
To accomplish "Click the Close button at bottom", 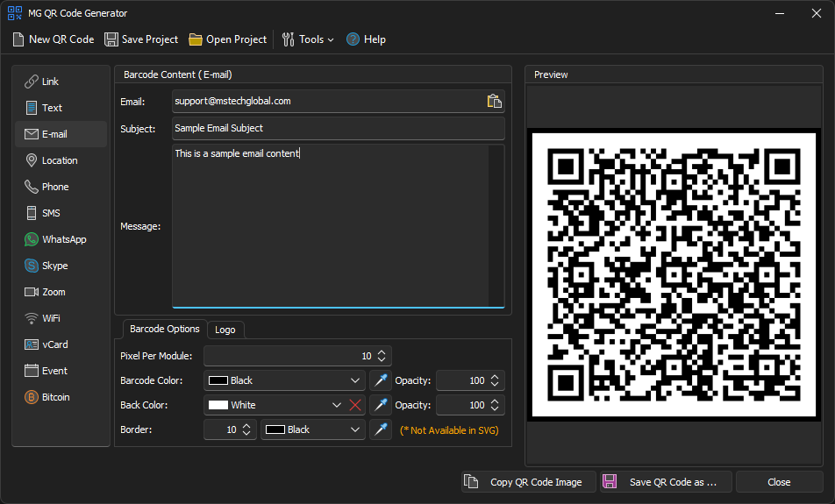I will (x=779, y=482).
